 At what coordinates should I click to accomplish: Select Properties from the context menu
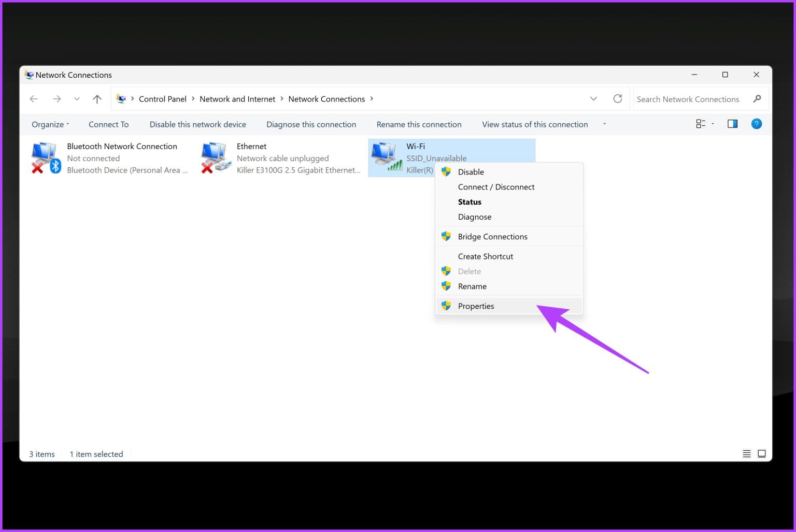point(476,306)
